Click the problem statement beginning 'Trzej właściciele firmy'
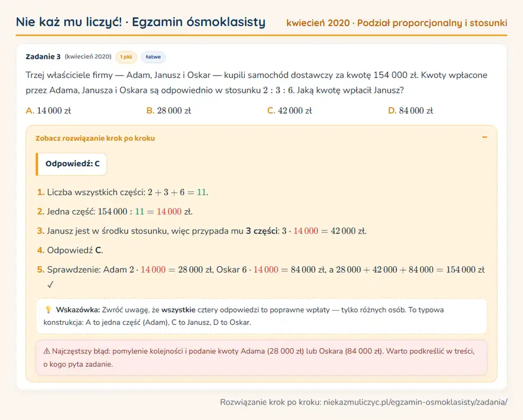This screenshot has height=420, width=523. click(x=257, y=83)
